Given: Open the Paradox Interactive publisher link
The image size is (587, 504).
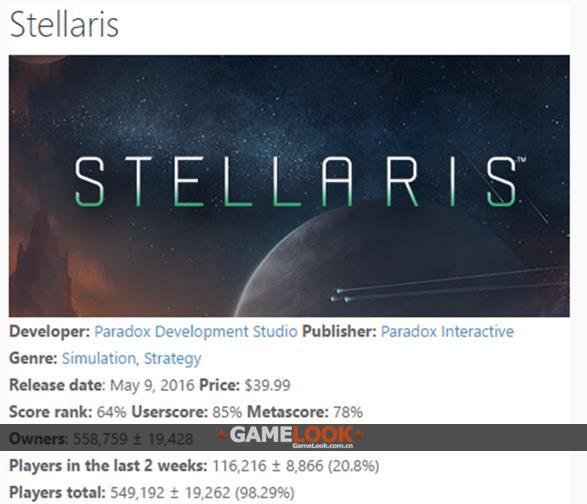Looking at the screenshot, I should coord(447,332).
